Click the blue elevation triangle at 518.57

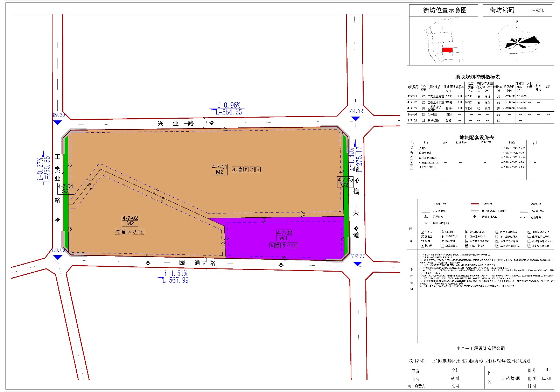[x=357, y=264]
